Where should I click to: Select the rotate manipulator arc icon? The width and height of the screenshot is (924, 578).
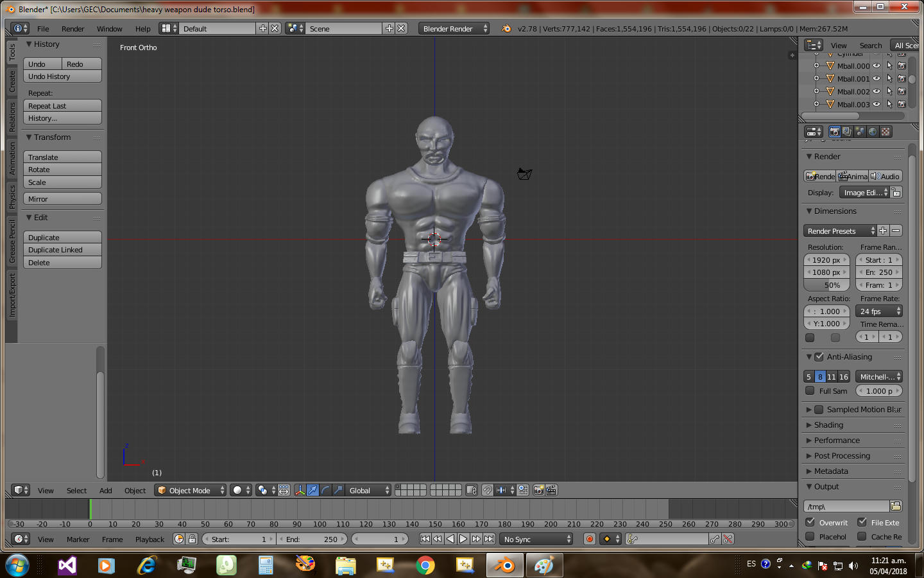coord(325,490)
